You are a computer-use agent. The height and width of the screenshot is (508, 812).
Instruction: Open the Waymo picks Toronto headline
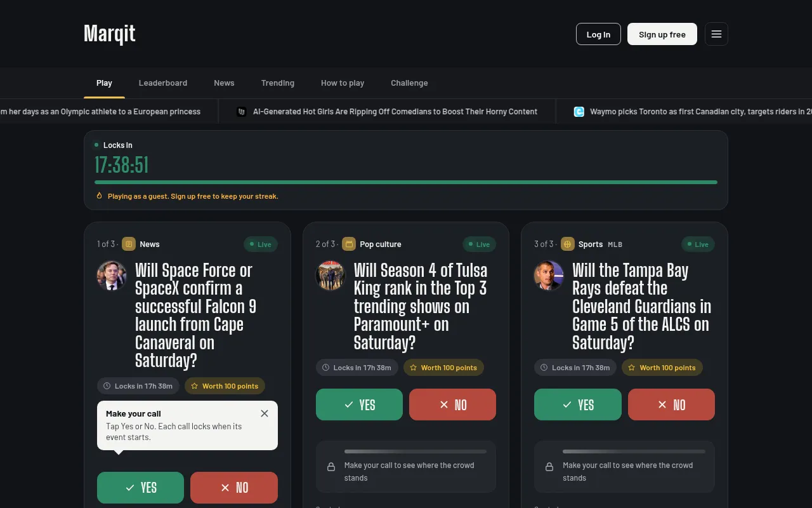pyautogui.click(x=701, y=112)
